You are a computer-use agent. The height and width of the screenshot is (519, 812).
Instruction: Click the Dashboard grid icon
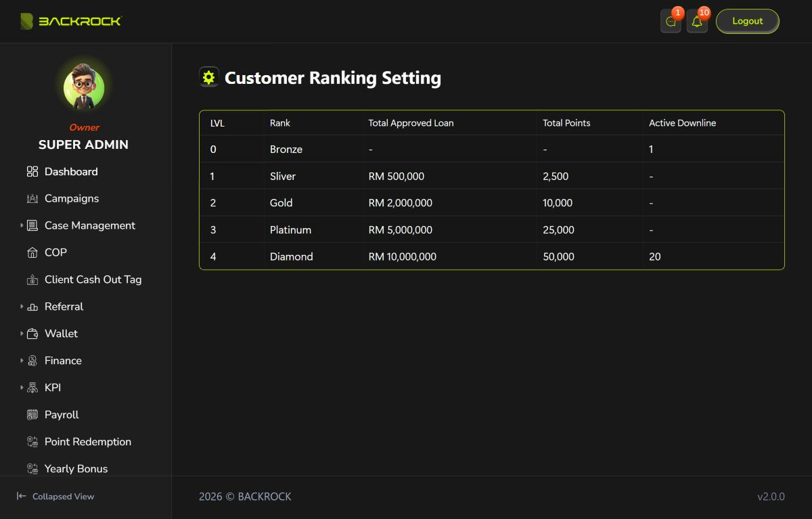tap(32, 172)
